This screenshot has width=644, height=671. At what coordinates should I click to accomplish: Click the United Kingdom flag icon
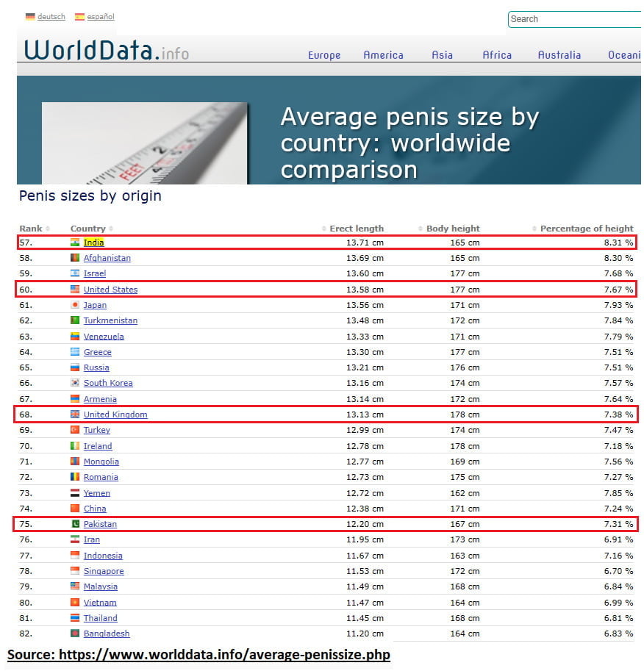pyautogui.click(x=75, y=415)
